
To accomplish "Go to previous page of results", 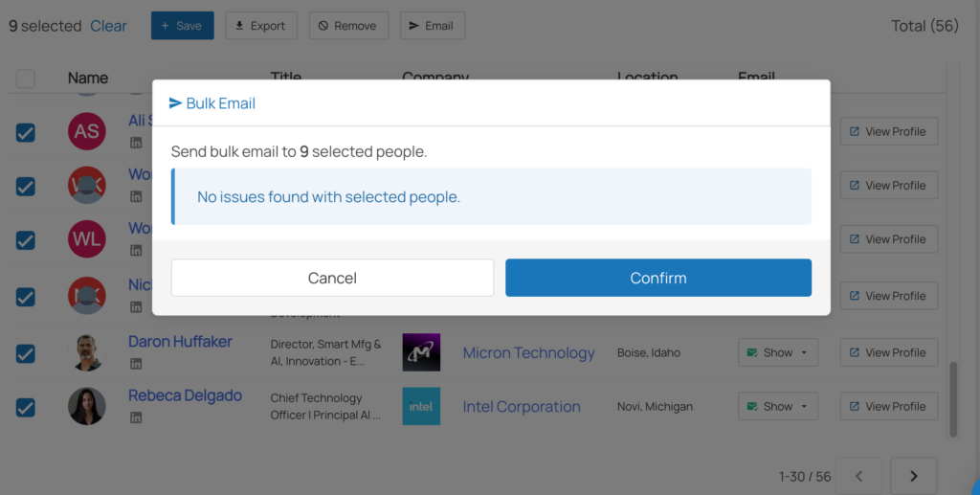I will 859,476.
